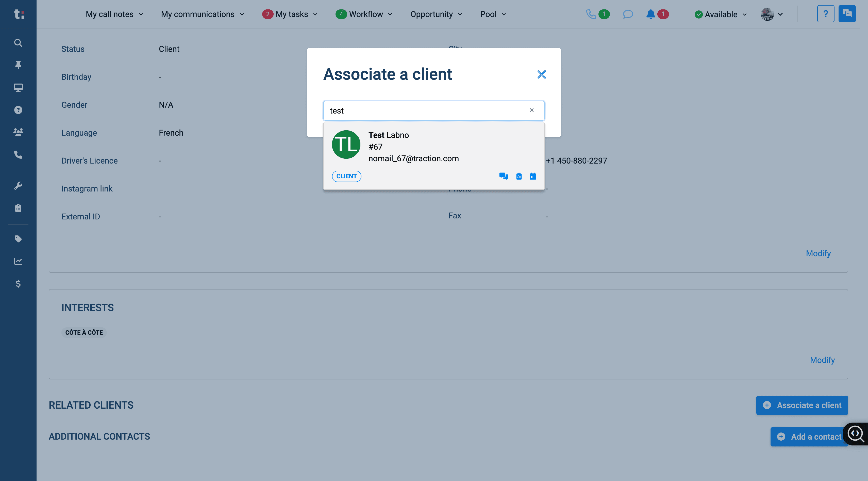Click the nomail_67@traction.com email text
This screenshot has height=481, width=868.
[413, 158]
